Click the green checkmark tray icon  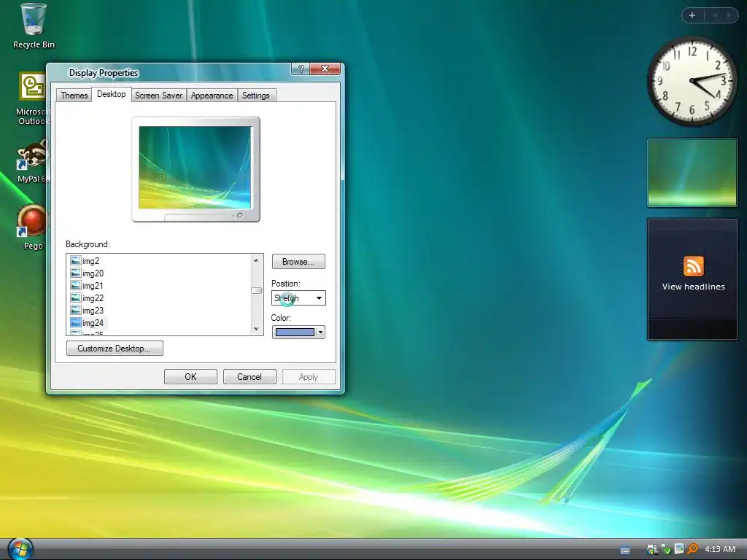(x=666, y=550)
